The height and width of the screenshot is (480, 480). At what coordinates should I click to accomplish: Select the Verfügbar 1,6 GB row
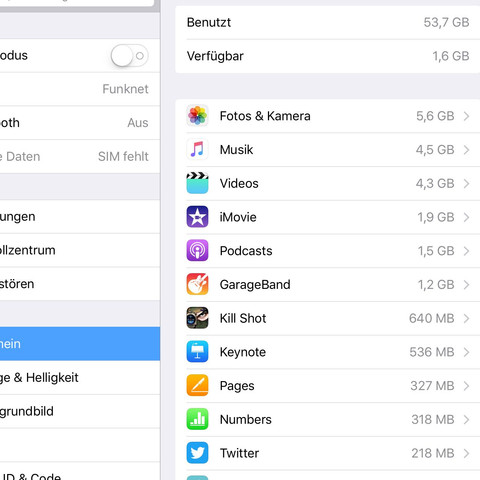tap(328, 56)
